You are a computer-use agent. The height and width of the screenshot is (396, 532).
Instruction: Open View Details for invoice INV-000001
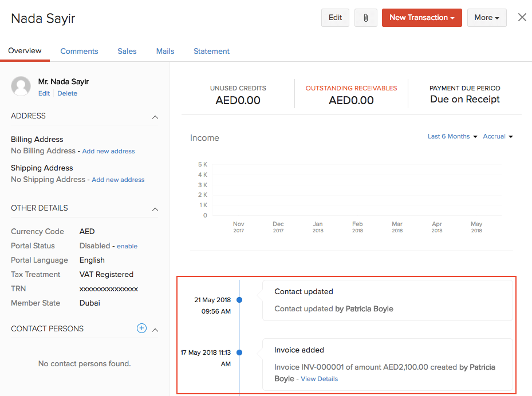pyautogui.click(x=319, y=379)
